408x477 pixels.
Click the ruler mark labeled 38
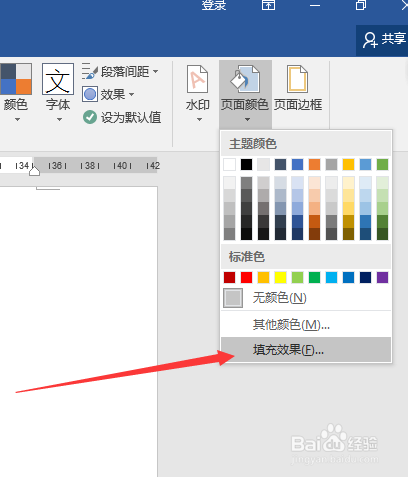click(90, 165)
